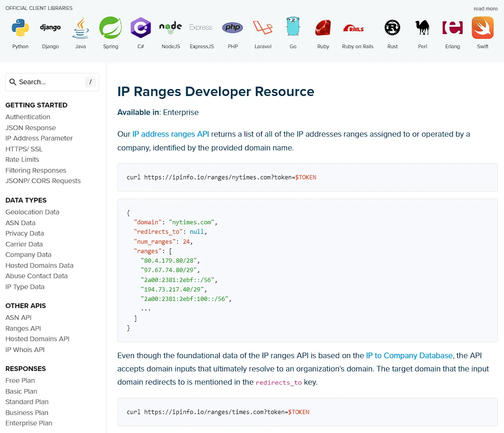The height and width of the screenshot is (433, 504).
Task: Go to Authentication in the sidebar
Action: click(x=28, y=117)
